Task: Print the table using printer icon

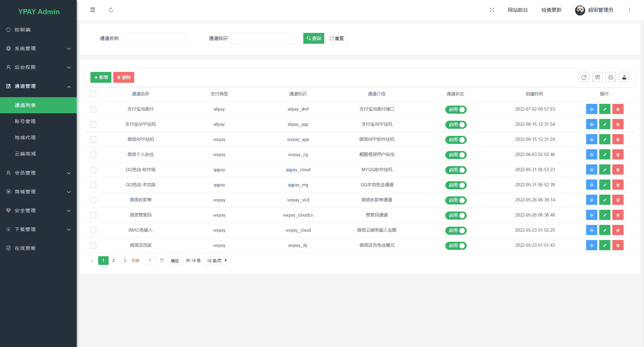Action: click(611, 77)
